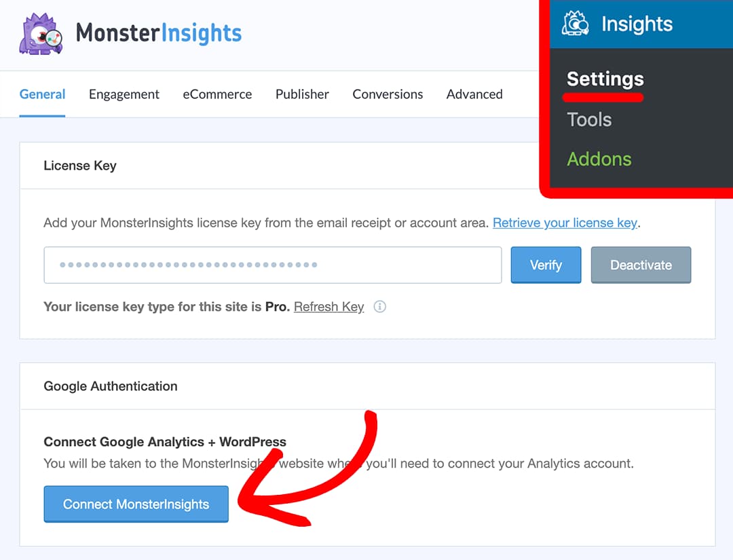
Task: Select the General settings tab
Action: pos(42,94)
